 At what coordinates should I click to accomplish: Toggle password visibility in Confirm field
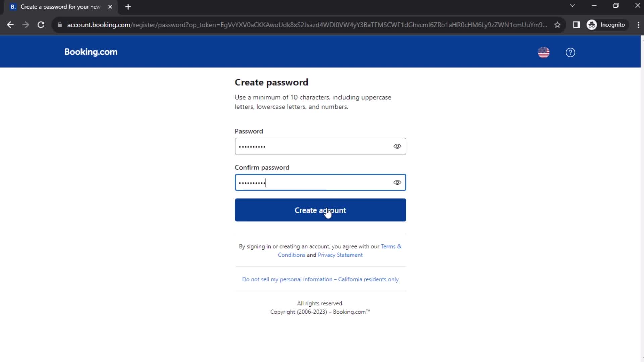point(397,183)
